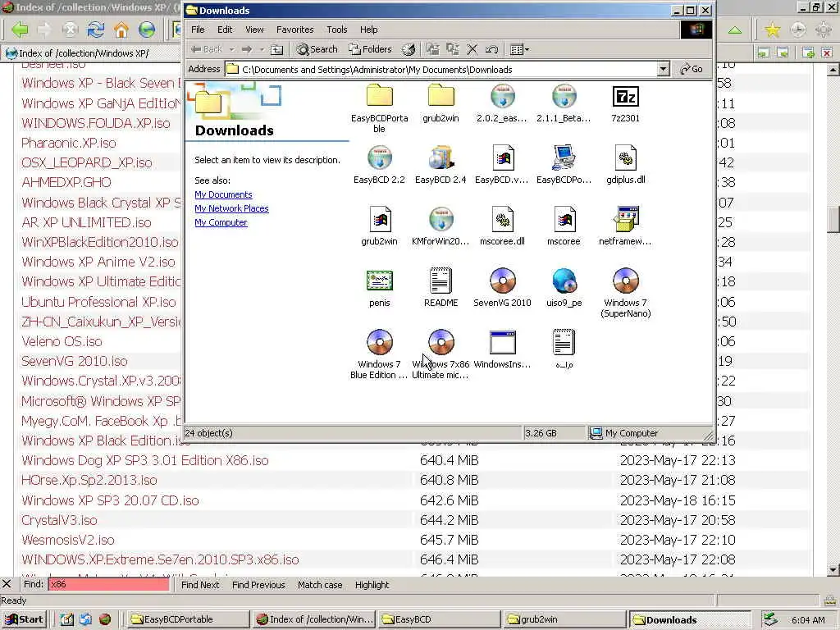Open the Edit menu
This screenshot has width=840, height=630.
[225, 30]
